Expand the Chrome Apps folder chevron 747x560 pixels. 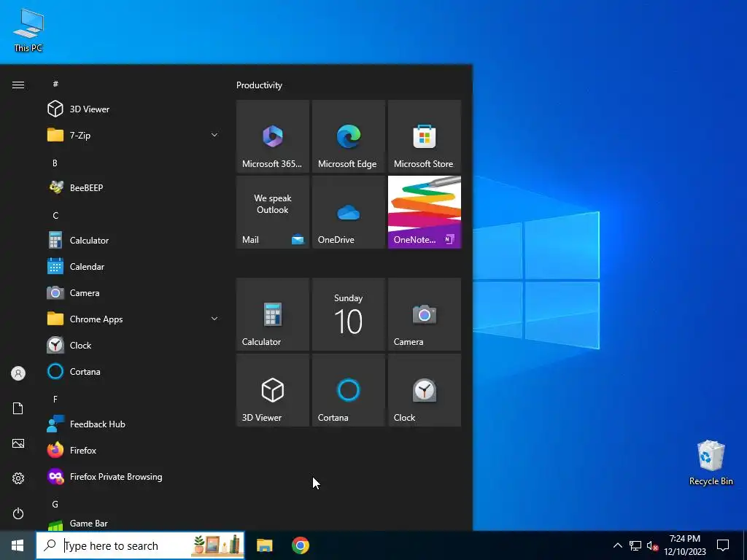click(214, 319)
